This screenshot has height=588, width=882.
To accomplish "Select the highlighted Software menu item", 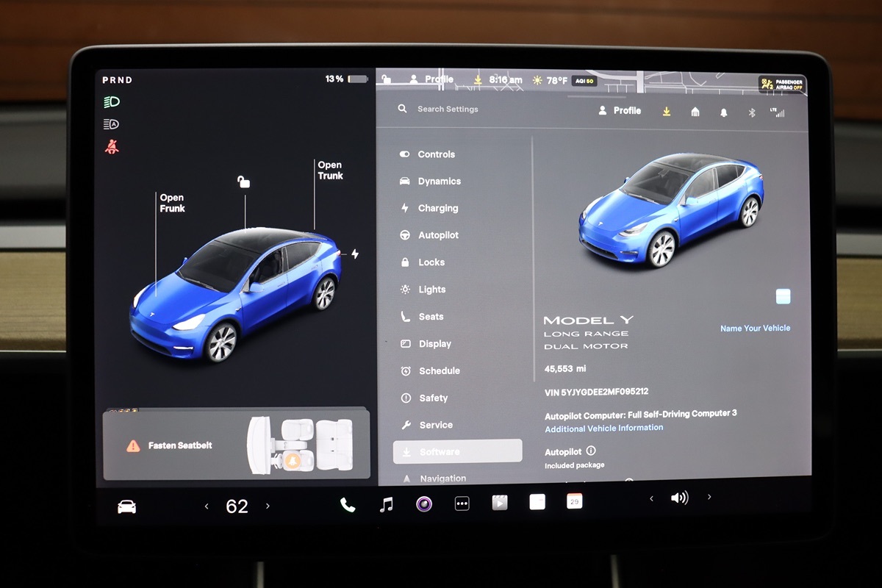I will [457, 451].
